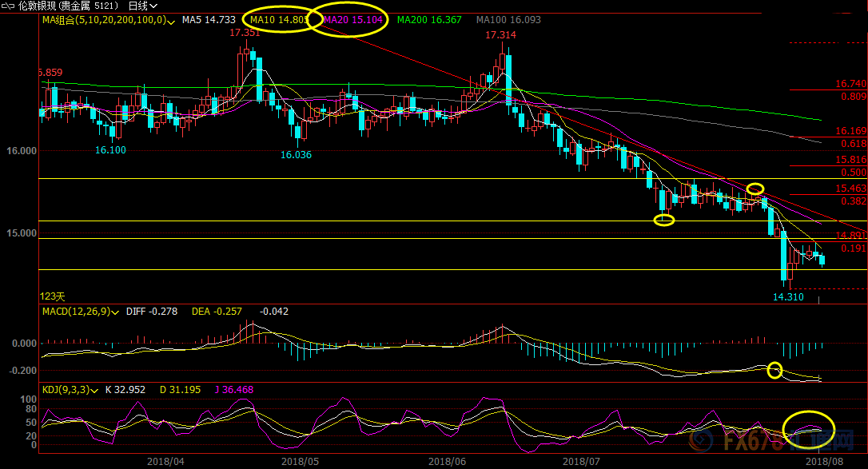This screenshot has width=868, height=469.
Task: Select the 2018/06 date on time axis
Action: tap(447, 461)
